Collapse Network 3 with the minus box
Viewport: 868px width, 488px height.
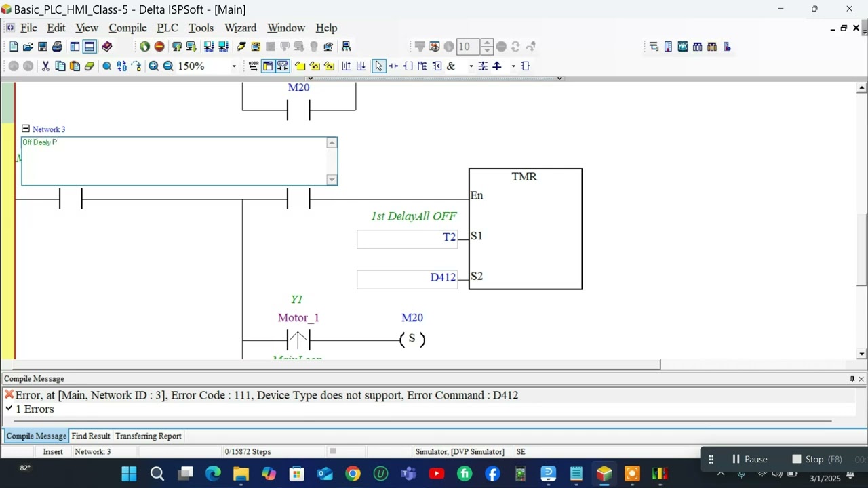[26, 129]
